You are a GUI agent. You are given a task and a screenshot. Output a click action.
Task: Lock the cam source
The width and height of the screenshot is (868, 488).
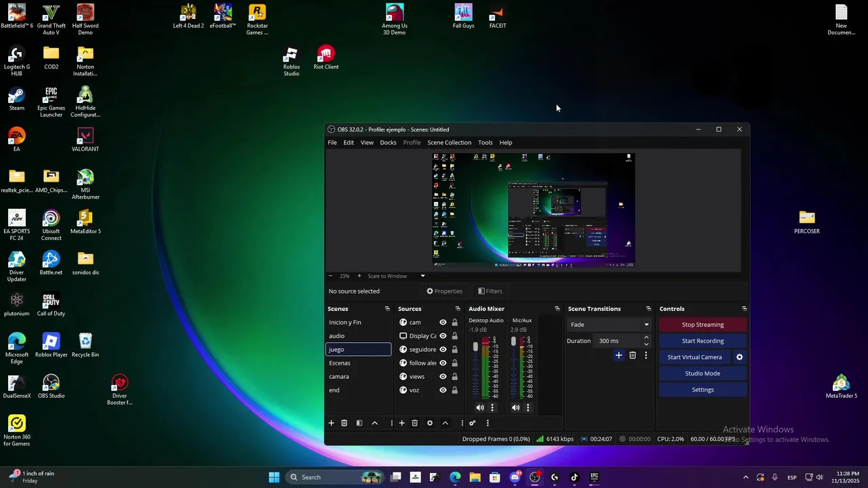(x=454, y=323)
